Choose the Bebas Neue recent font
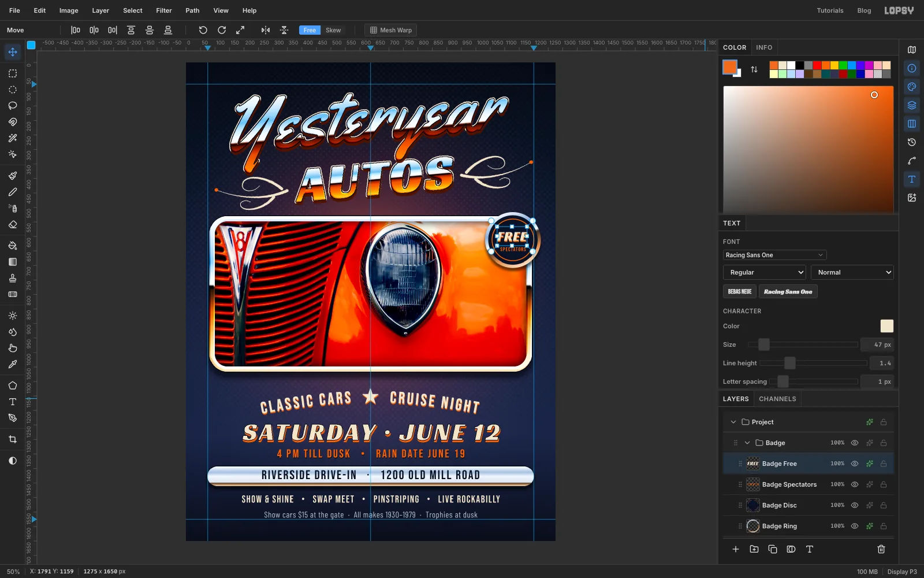Viewport: 924px width, 578px height. click(740, 291)
